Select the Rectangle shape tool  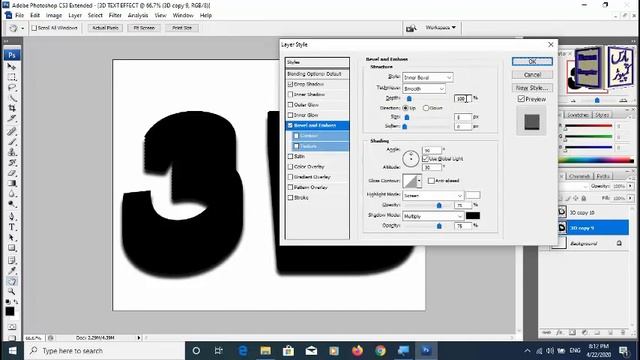[x=12, y=248]
